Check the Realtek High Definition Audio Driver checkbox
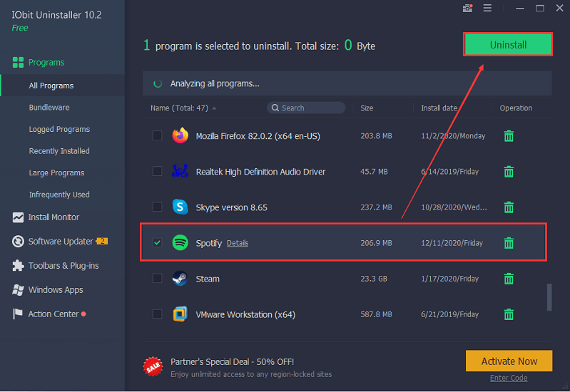570x392 pixels. pos(157,171)
